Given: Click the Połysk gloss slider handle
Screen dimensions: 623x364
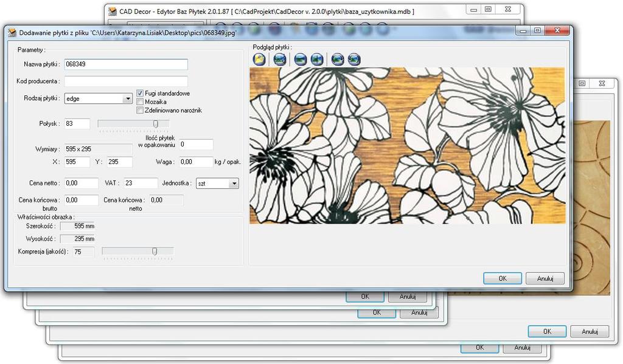Looking at the screenshot, I should 156,124.
